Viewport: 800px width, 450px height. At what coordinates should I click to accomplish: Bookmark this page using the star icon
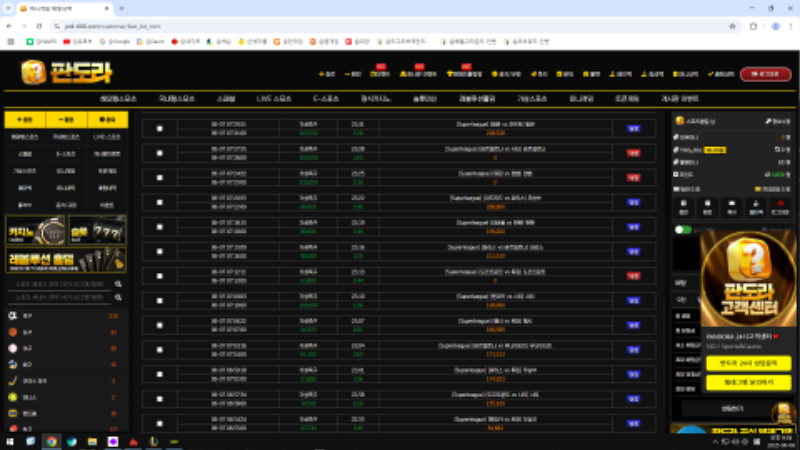734,24
